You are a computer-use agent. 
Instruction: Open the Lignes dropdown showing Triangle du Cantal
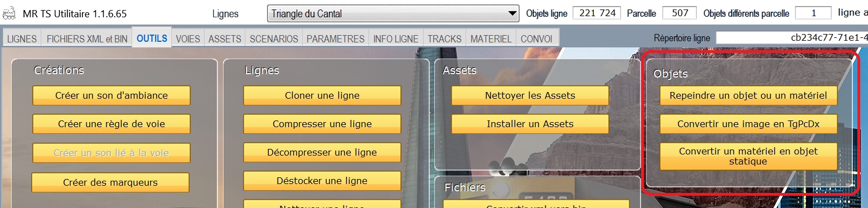tap(393, 13)
